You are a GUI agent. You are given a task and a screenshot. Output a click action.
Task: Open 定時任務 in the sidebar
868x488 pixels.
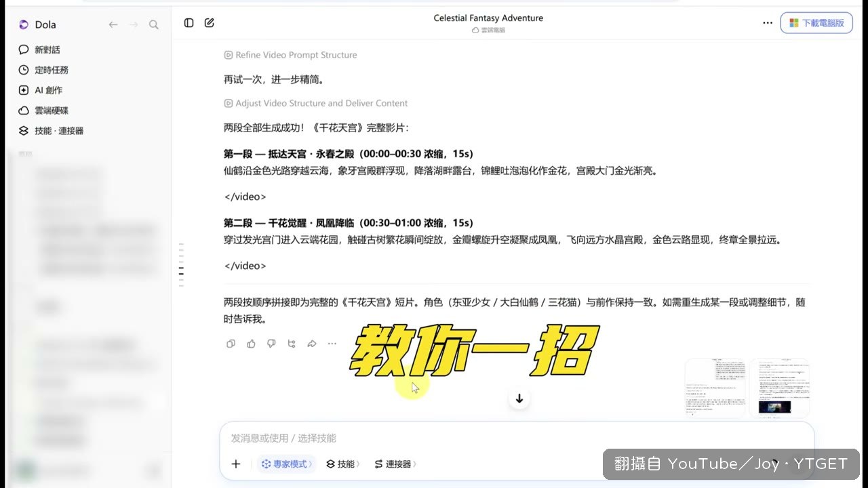[x=43, y=70]
